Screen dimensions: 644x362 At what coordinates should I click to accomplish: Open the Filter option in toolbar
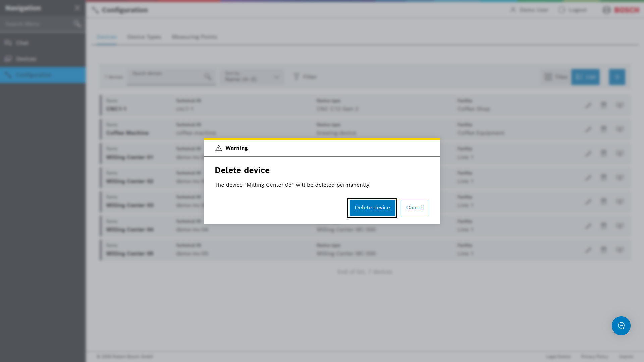[305, 77]
